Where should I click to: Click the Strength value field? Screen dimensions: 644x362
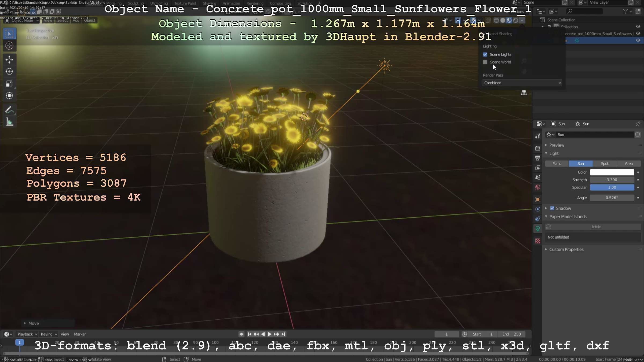click(612, 180)
